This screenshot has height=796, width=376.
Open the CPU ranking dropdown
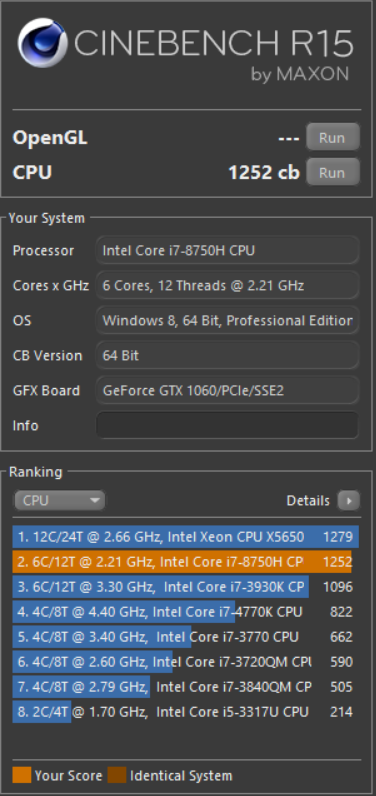pos(59,501)
